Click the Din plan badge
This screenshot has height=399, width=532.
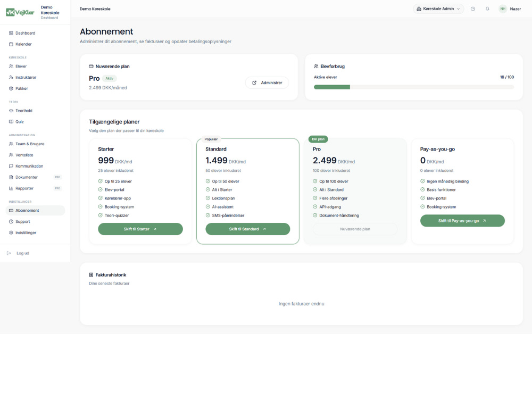tap(318, 139)
